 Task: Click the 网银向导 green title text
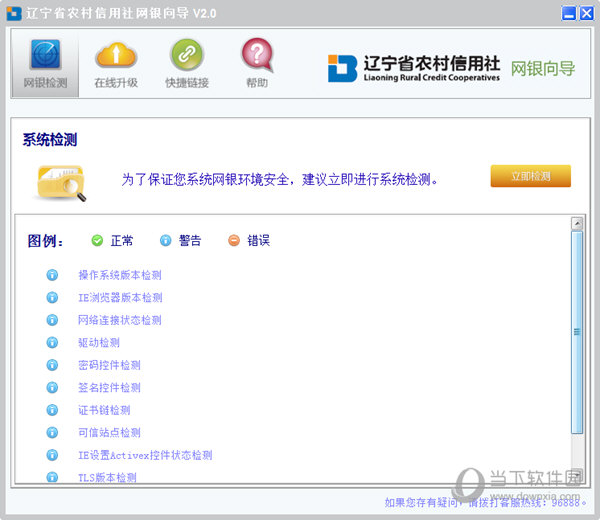click(543, 69)
